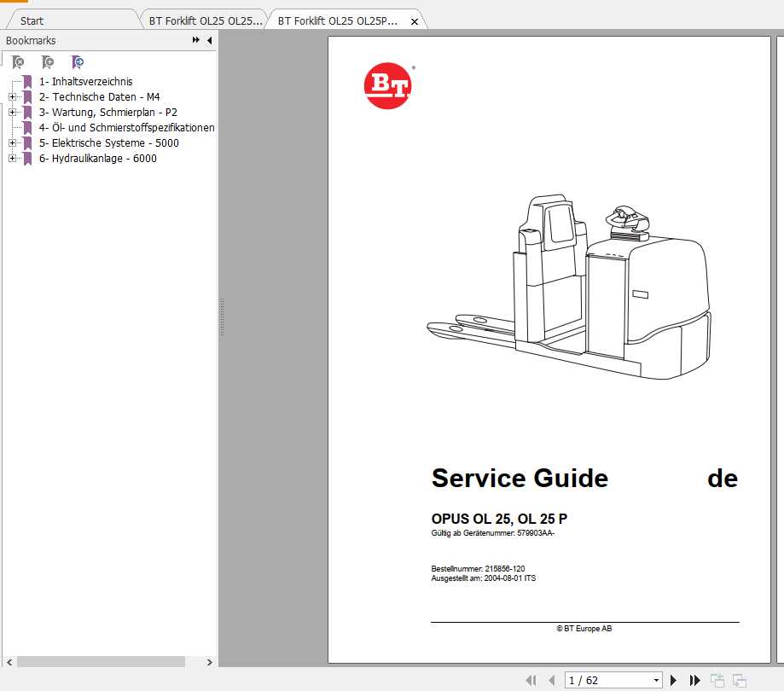Click the OPUS OL 25, OL 25 P heading

499,519
